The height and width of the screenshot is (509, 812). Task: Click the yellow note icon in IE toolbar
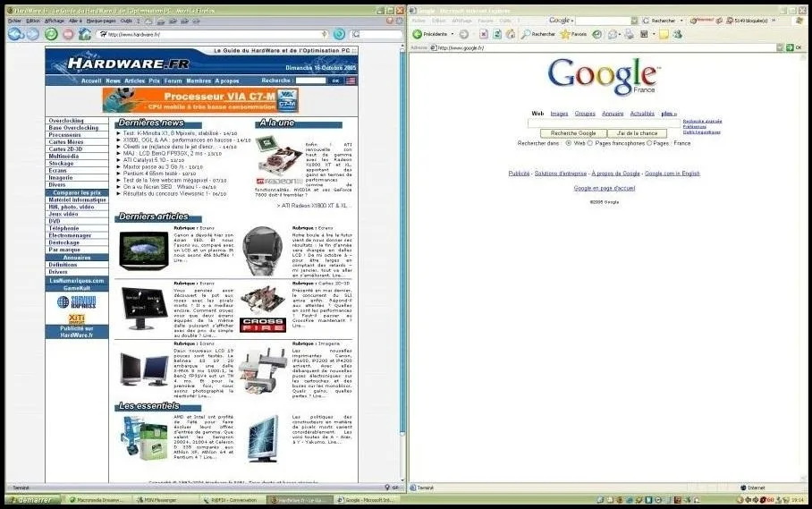click(x=664, y=34)
